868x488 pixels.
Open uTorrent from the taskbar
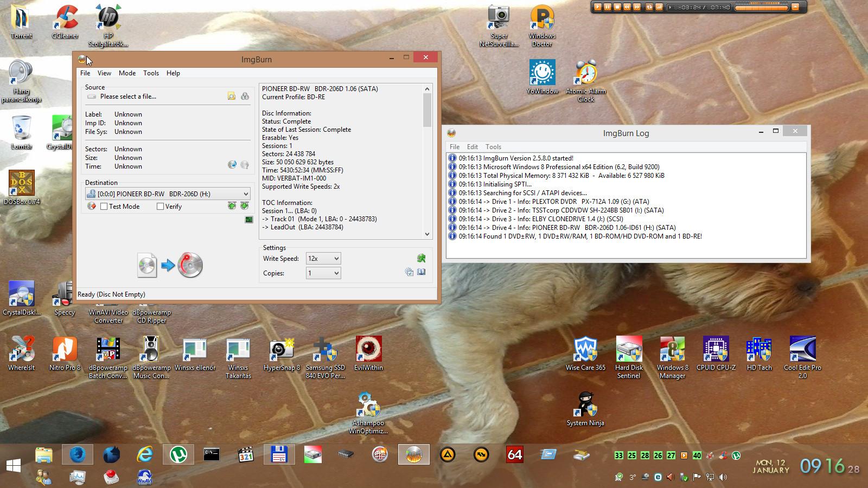pyautogui.click(x=178, y=454)
